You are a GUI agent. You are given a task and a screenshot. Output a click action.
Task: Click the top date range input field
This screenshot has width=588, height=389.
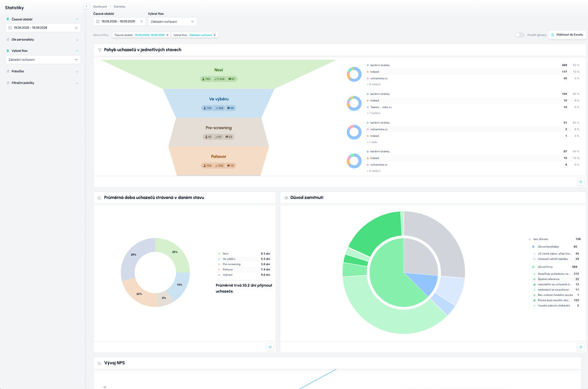119,22
